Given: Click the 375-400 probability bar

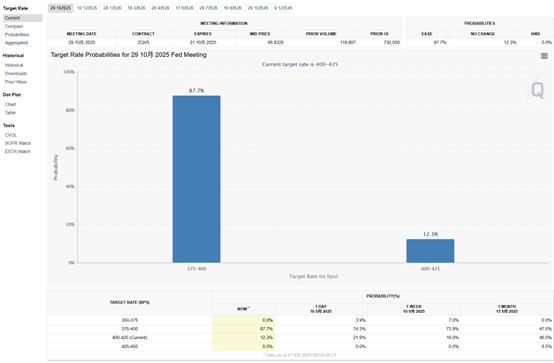Looking at the screenshot, I should pos(196,179).
